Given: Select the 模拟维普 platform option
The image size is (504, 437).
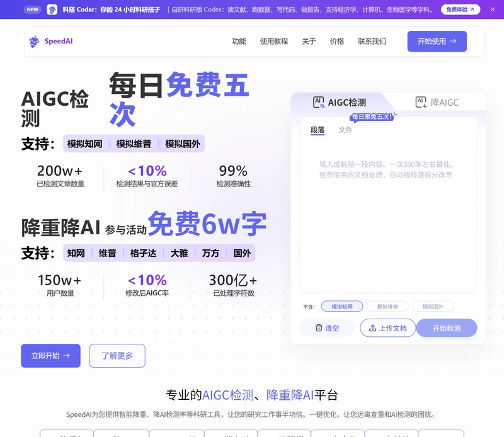Looking at the screenshot, I should [x=387, y=307].
